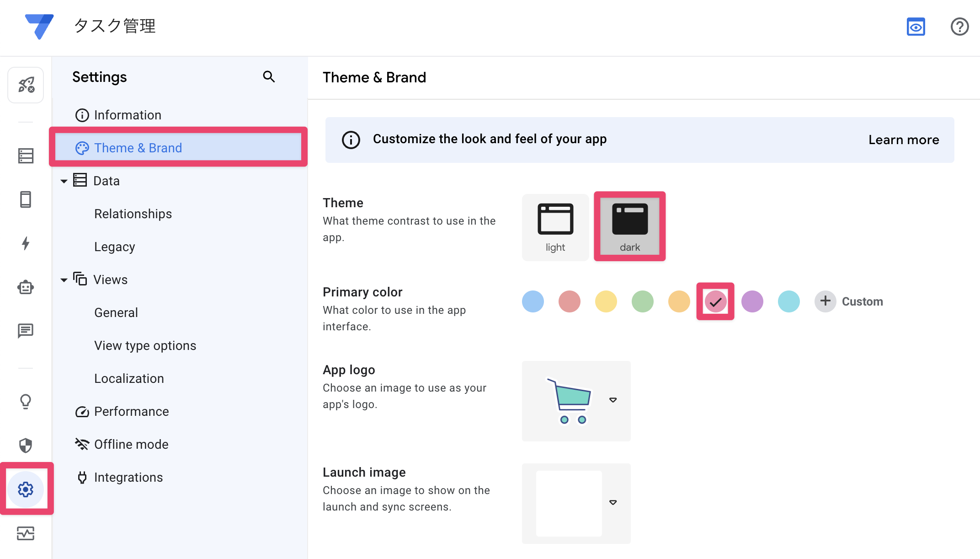Open the Automation robot icon

coord(26,287)
